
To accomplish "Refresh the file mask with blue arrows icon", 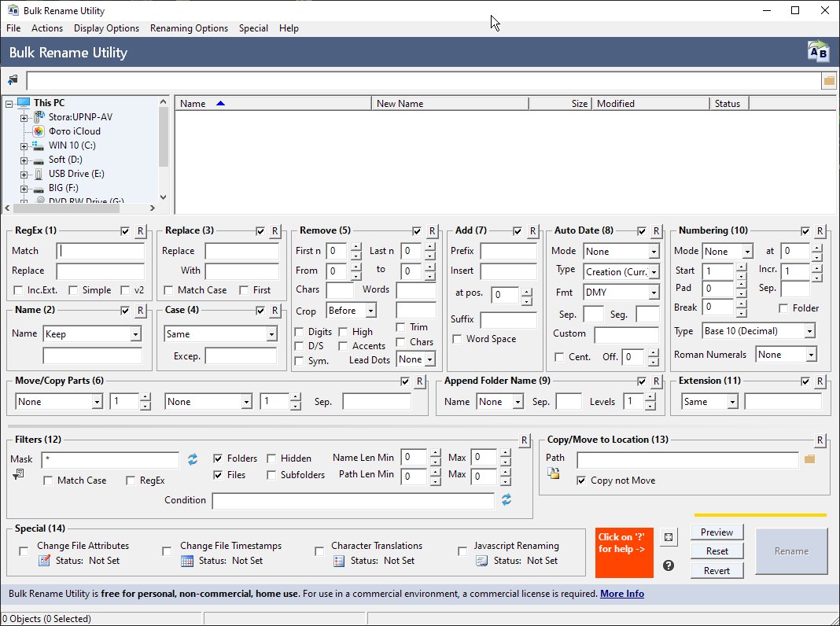I will 193,459.
